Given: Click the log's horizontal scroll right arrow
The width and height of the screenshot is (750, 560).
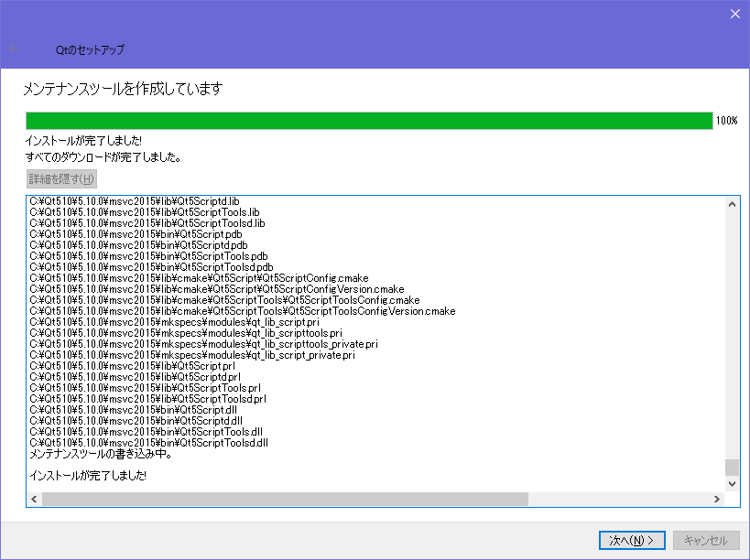Looking at the screenshot, I should tap(716, 500).
